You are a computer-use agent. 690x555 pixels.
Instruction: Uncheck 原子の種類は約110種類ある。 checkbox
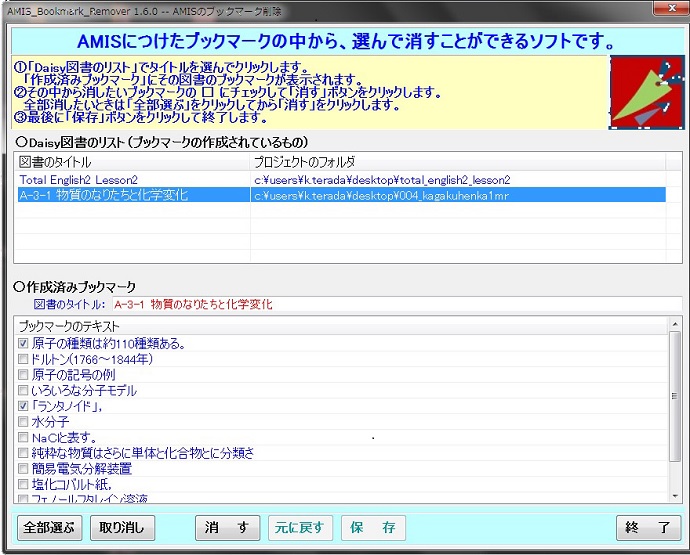[23, 343]
